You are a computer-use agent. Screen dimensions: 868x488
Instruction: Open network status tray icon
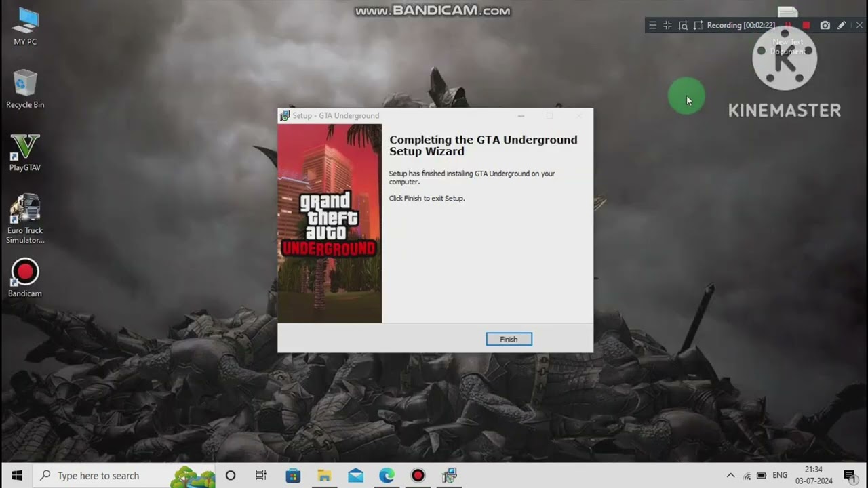tap(747, 476)
